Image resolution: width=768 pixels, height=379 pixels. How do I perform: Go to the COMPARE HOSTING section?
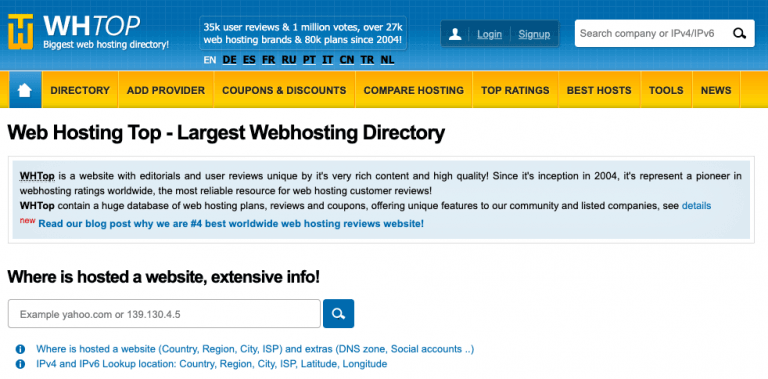pos(413,90)
